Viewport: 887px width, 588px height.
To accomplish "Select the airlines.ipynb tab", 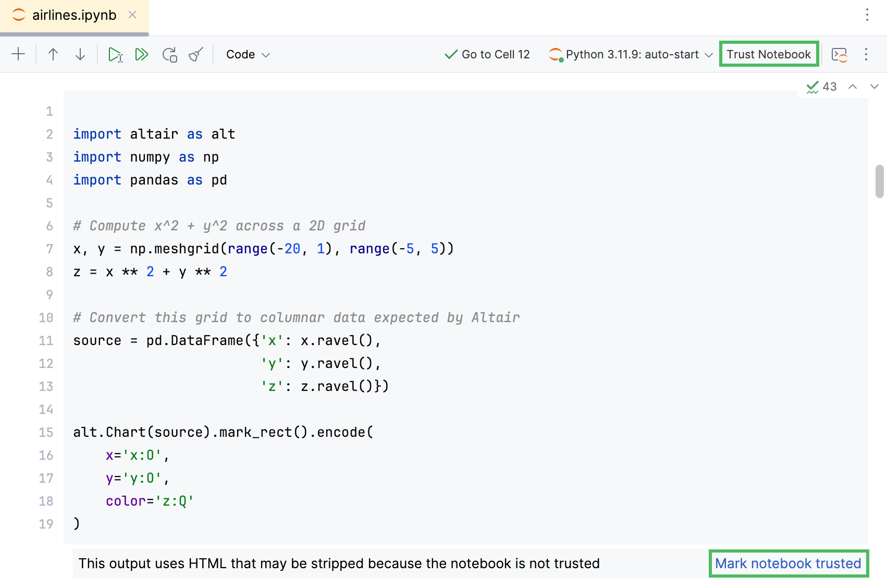I will [x=73, y=15].
